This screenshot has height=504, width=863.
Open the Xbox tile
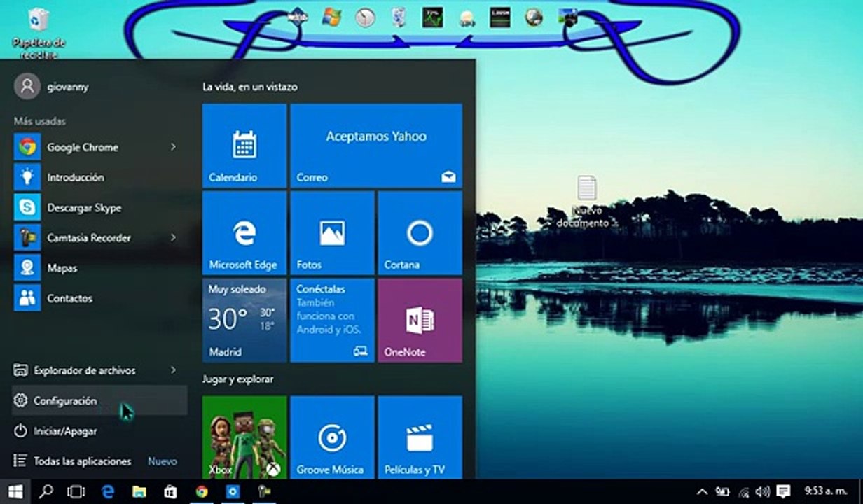tap(244, 437)
